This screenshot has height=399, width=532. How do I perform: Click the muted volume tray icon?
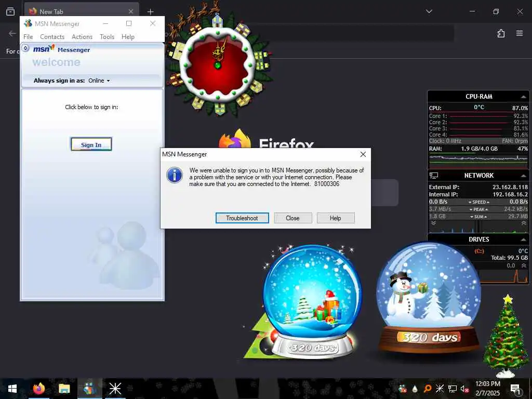tap(464, 389)
